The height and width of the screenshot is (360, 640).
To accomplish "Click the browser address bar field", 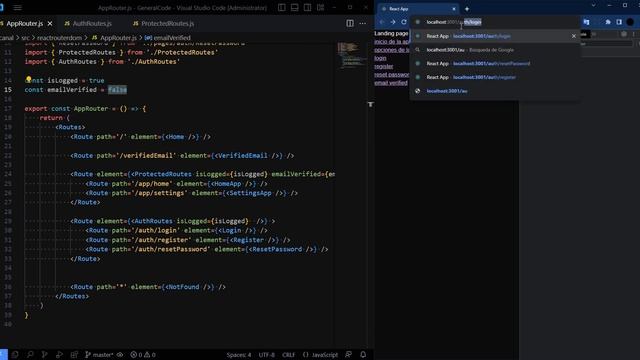I will [495, 22].
